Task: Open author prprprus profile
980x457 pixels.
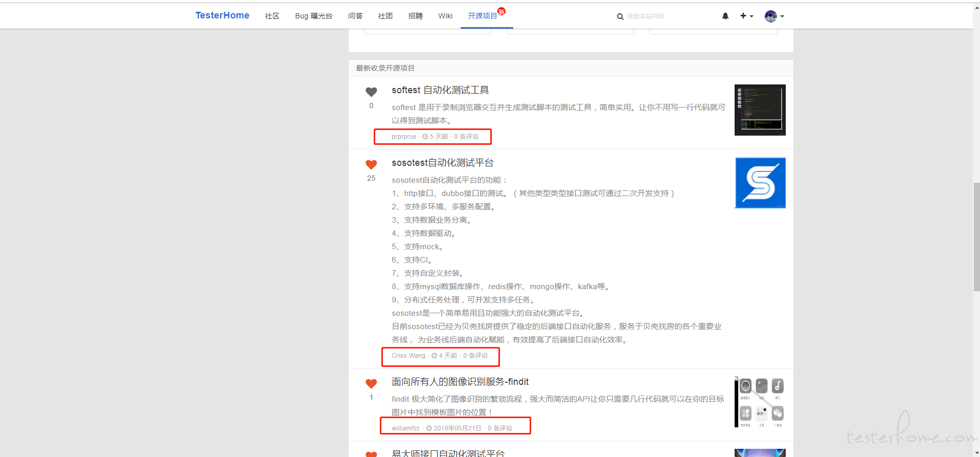Action: pos(404,137)
